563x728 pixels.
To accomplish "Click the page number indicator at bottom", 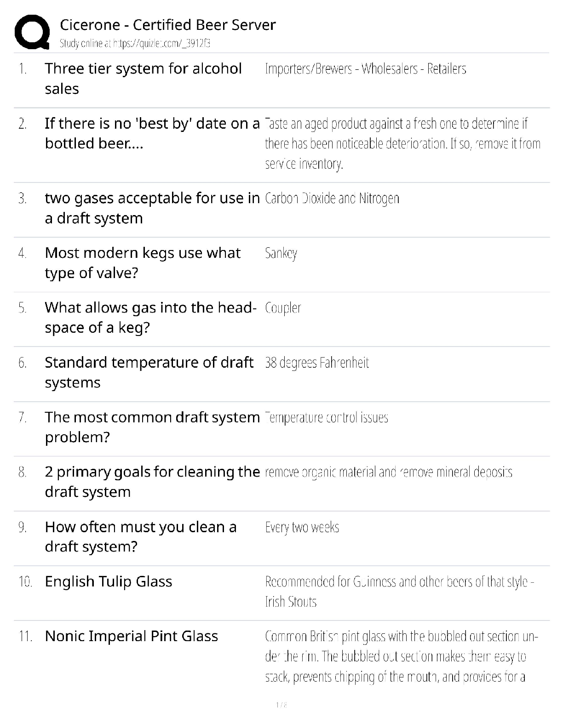I will pos(281,705).
